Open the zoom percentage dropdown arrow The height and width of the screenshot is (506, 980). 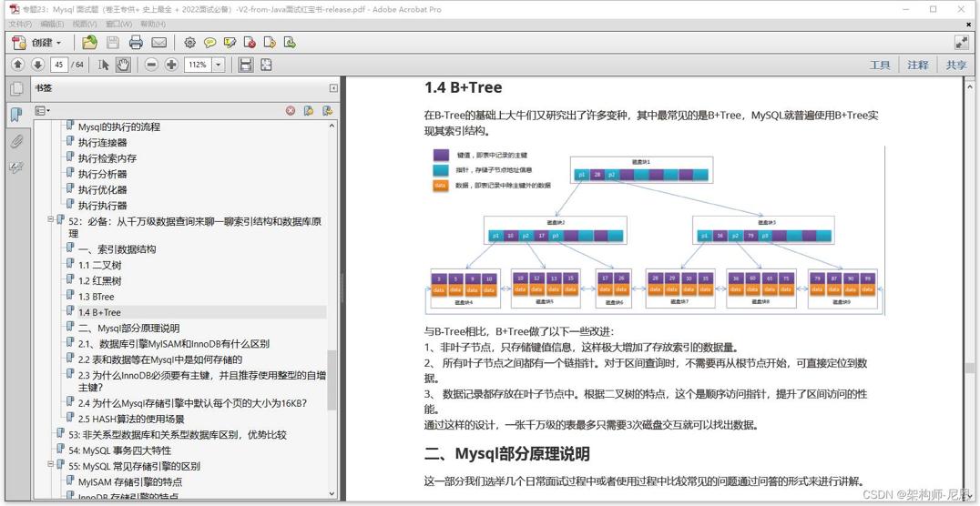point(219,65)
